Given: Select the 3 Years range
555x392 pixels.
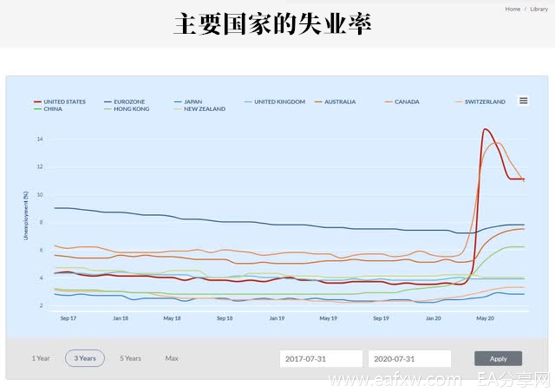Looking at the screenshot, I should pyautogui.click(x=85, y=358).
